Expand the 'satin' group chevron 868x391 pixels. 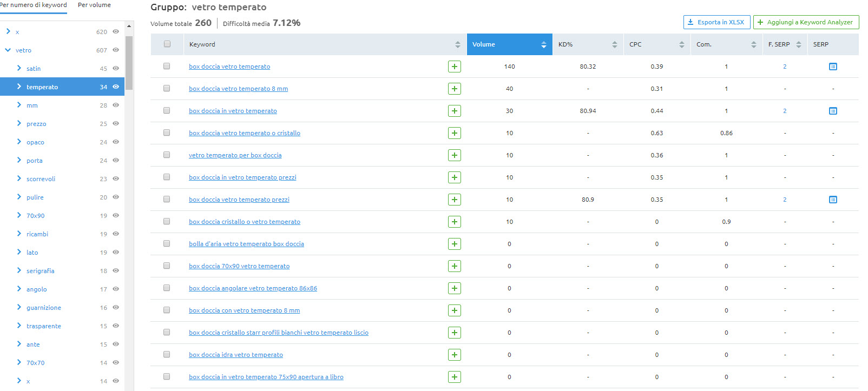click(19, 68)
